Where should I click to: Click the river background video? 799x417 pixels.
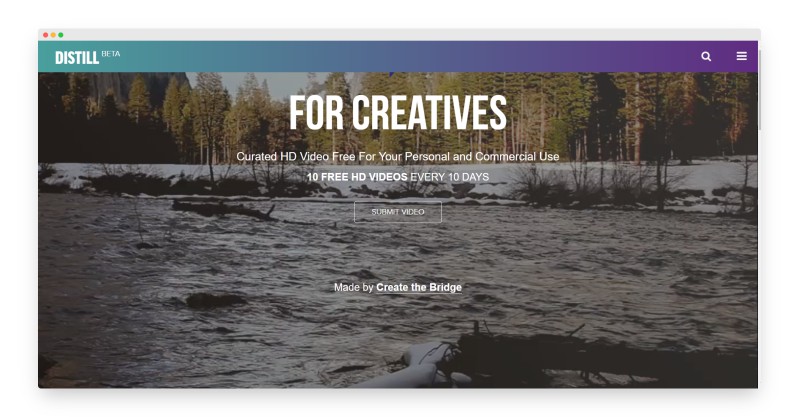tap(397, 255)
